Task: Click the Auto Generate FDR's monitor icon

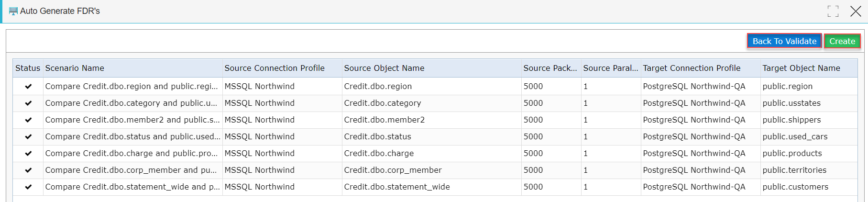Action: [x=13, y=11]
